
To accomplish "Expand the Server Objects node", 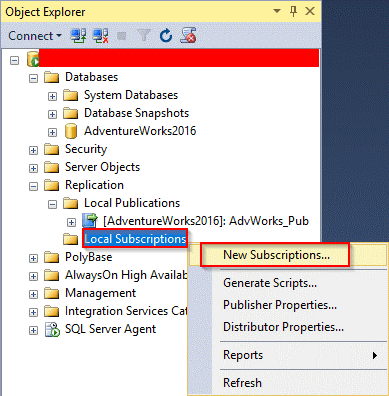I will pyautogui.click(x=33, y=169).
